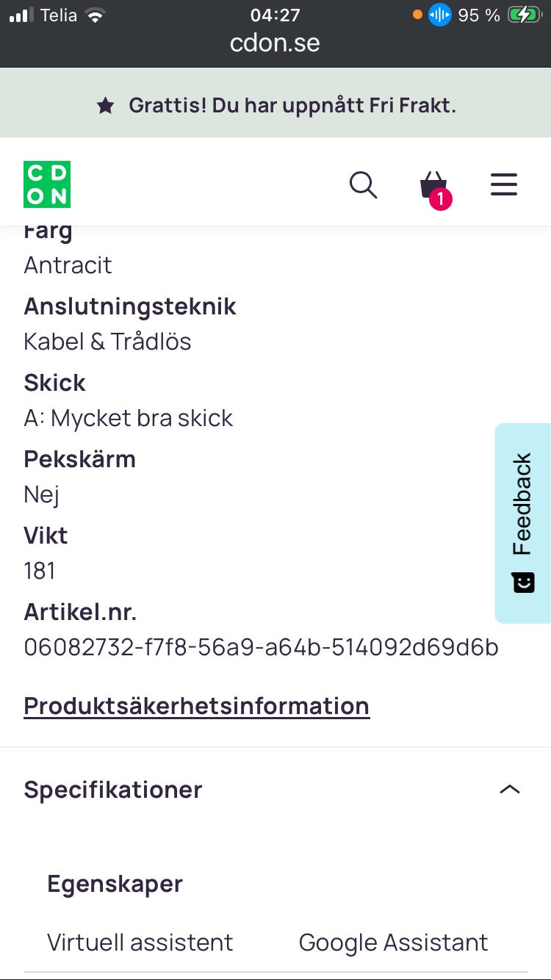
Task: Tap the Virtuell assistent row label
Action: [140, 943]
